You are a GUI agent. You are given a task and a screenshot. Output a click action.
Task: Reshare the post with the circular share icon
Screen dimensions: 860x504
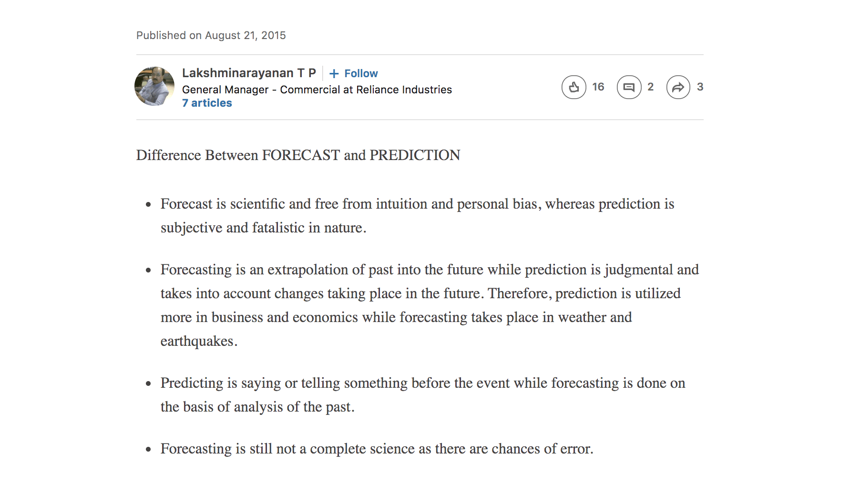678,87
